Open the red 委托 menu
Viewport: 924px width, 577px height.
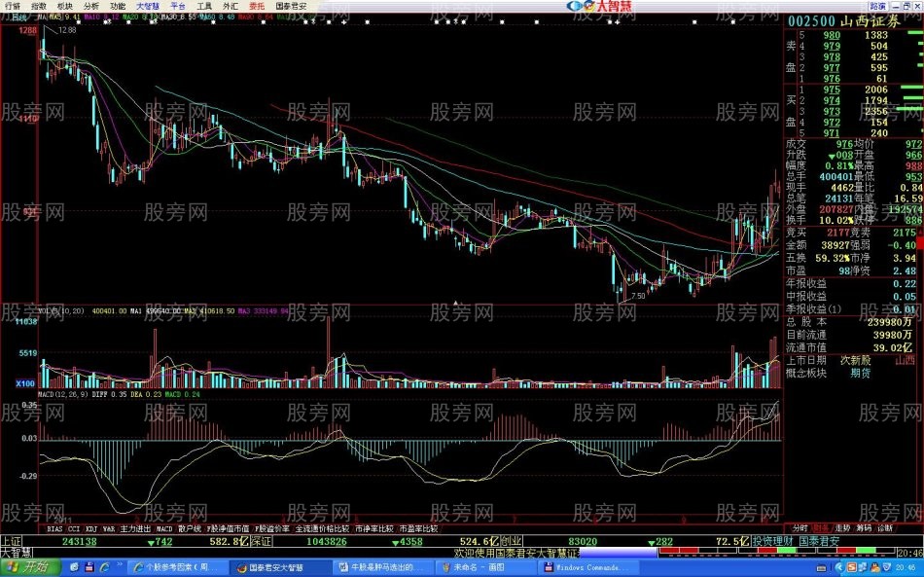coord(257,6)
